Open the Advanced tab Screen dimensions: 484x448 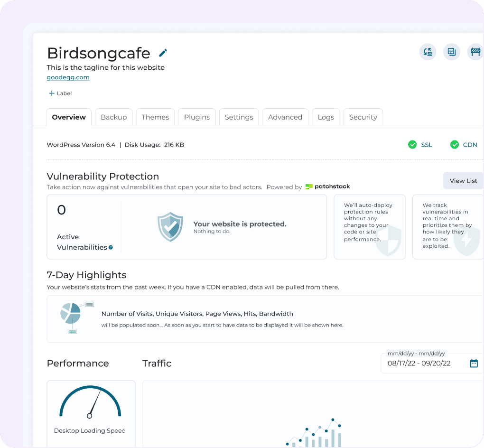tap(285, 117)
